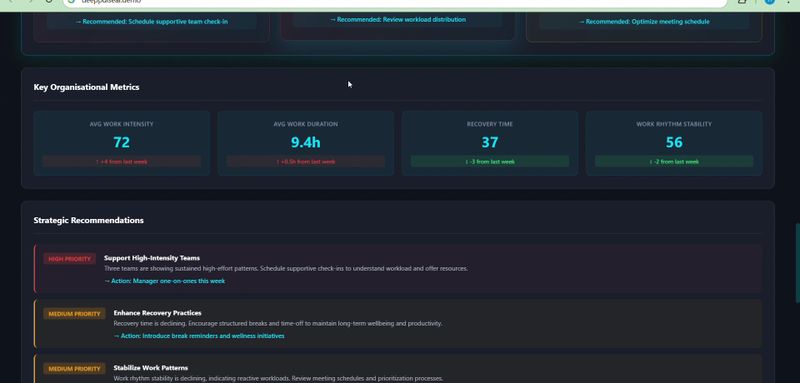
Task: Click the 'Enhance Recovery Practices' title
Action: (x=158, y=313)
